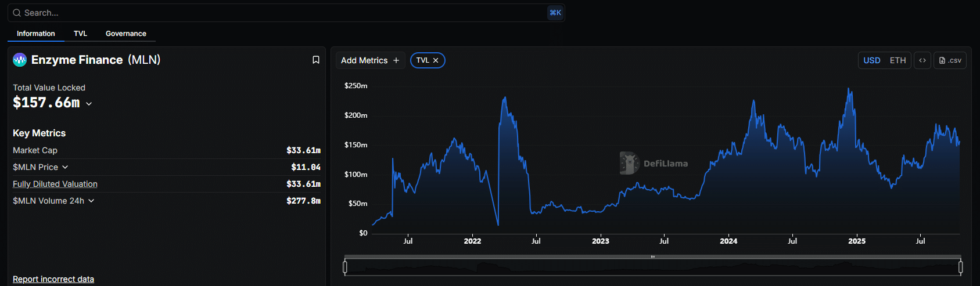Click Fully Diluted Valuation label

55,184
